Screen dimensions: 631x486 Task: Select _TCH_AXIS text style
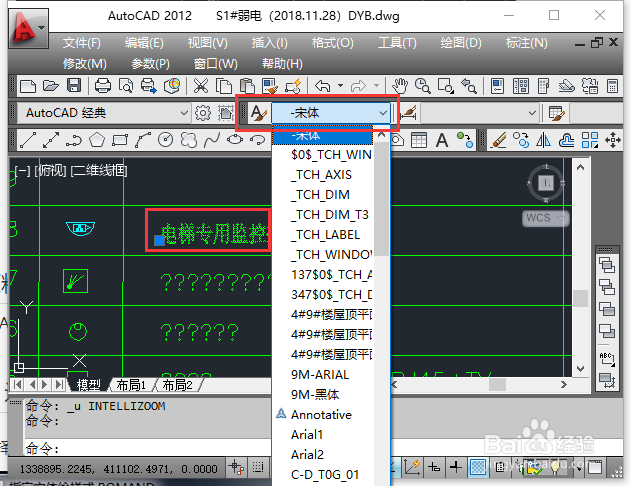click(x=322, y=175)
